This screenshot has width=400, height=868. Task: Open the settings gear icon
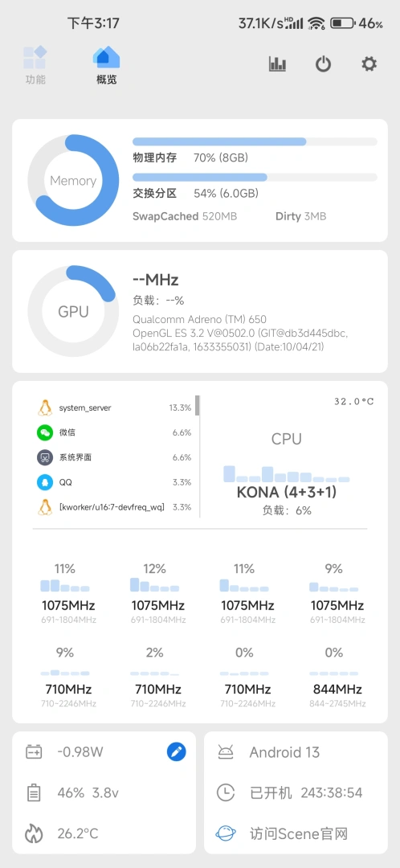[369, 64]
